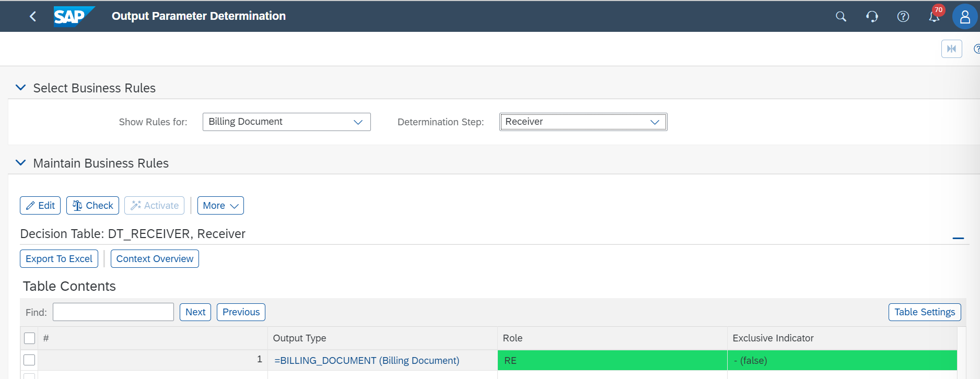Collapse the Maintain Business Rules section
Viewport: 980px width, 379px height.
21,163
